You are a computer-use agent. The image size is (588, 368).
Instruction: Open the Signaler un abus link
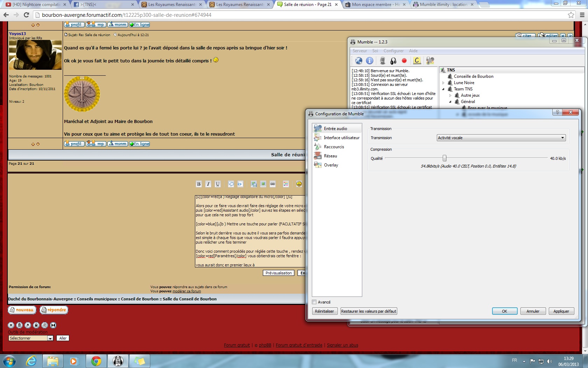click(x=342, y=345)
